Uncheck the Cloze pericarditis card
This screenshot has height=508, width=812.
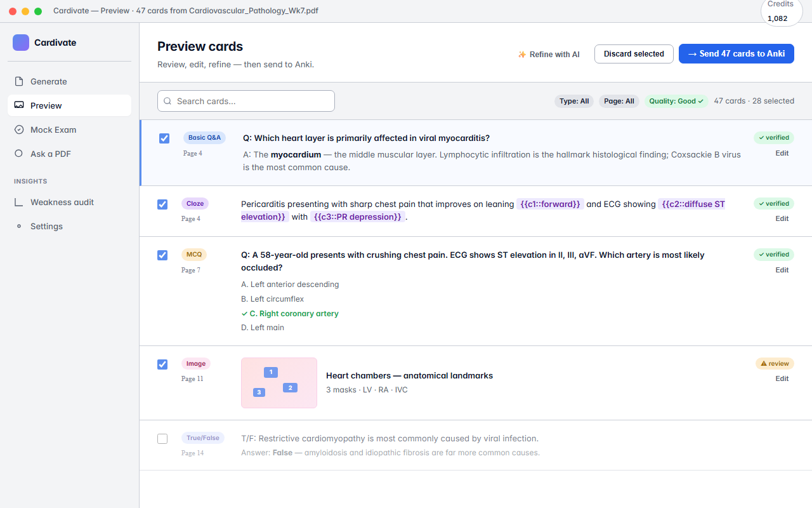(x=162, y=204)
